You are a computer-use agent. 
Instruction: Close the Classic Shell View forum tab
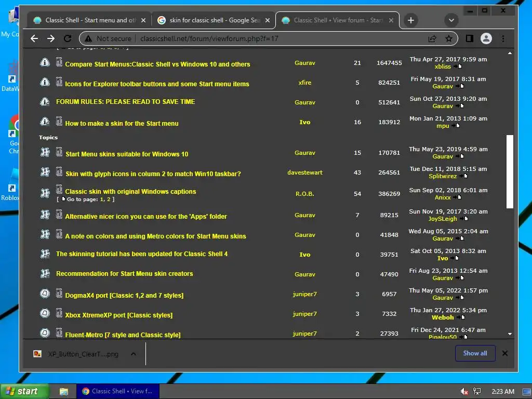point(391,20)
